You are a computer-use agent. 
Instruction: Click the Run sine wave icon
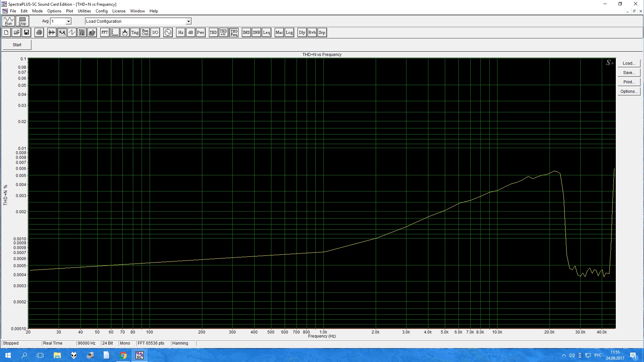[8, 21]
